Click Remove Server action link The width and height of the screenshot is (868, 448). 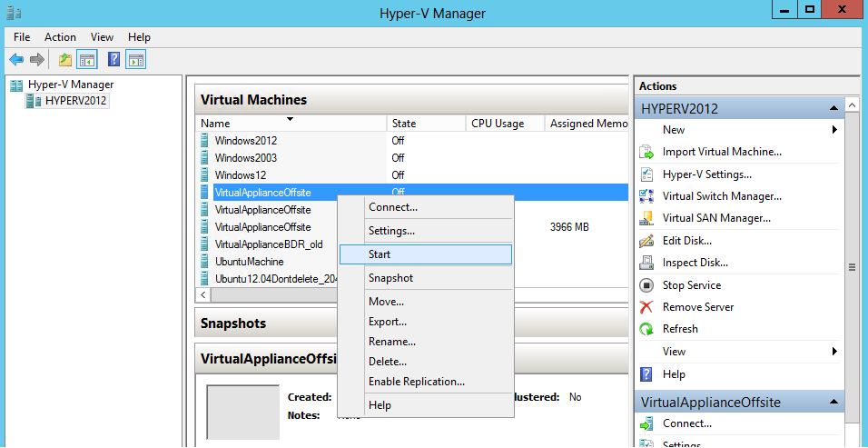[698, 307]
